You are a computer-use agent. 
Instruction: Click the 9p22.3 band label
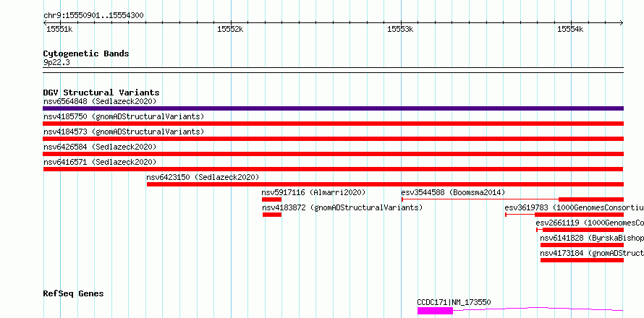tap(56, 62)
